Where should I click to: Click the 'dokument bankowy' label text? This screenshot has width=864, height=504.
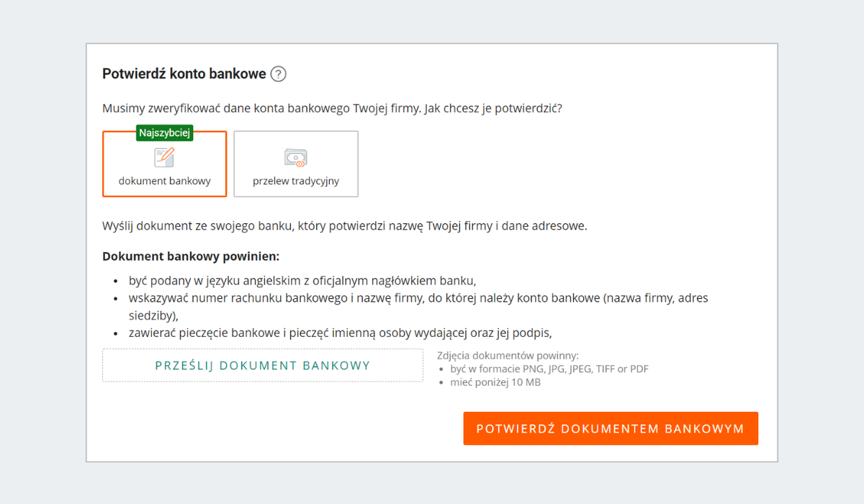click(x=165, y=181)
